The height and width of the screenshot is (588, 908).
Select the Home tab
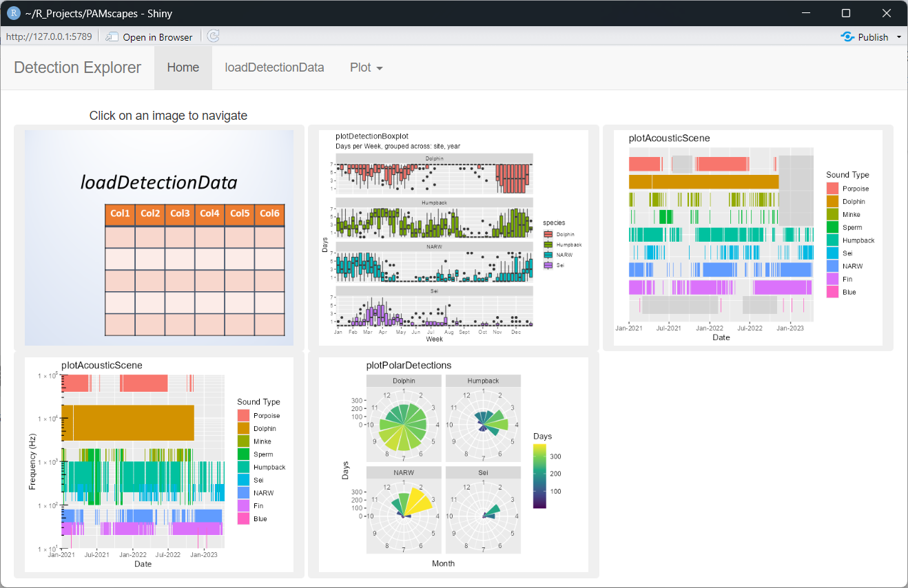pos(183,67)
